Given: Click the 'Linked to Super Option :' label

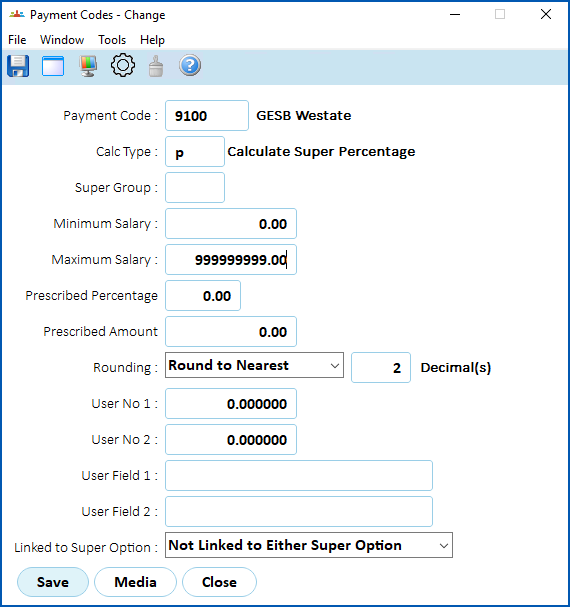Looking at the screenshot, I should click(x=86, y=547).
